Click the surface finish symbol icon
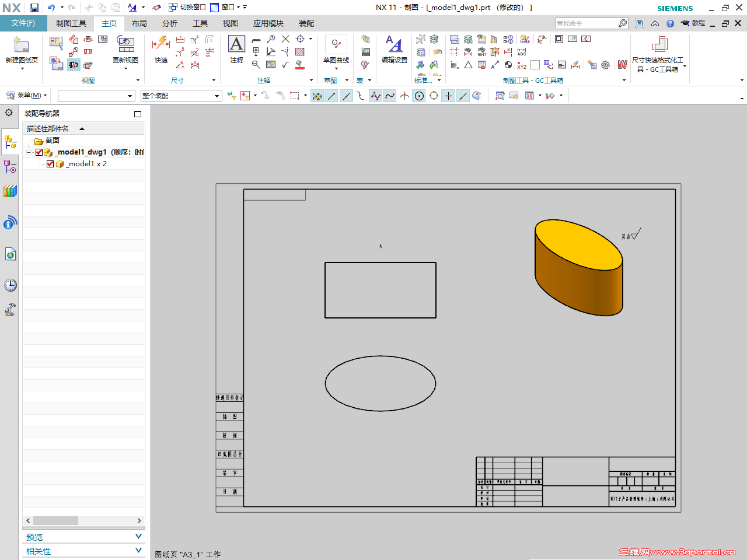 click(x=285, y=65)
